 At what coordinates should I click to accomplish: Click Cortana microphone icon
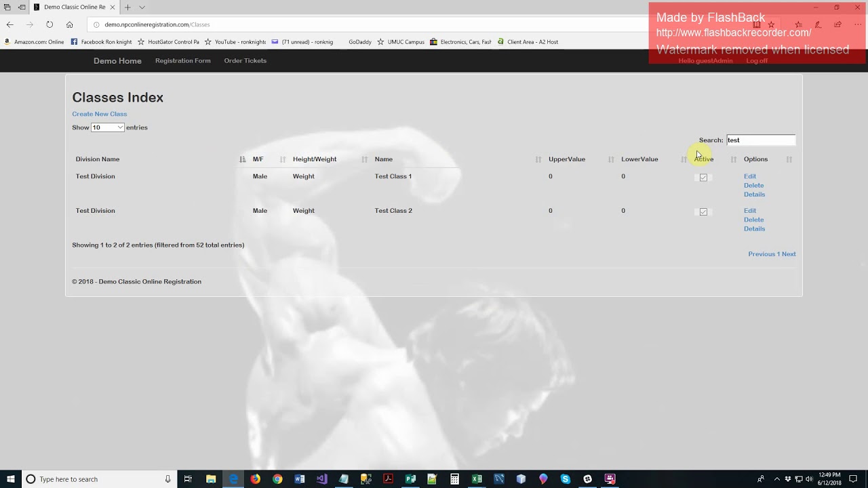pyautogui.click(x=167, y=479)
